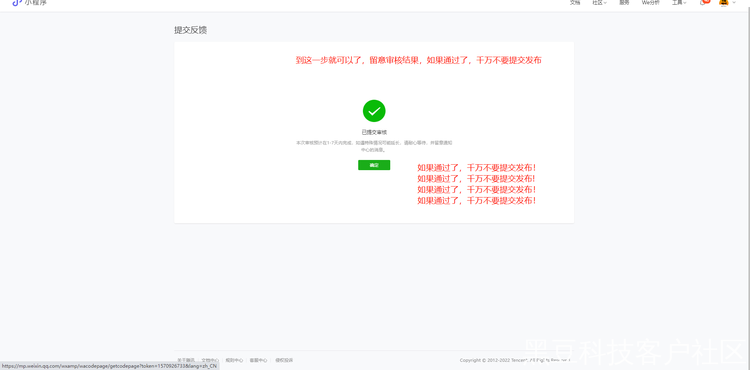Open the 文档 menu in the top navigation
Image resolution: width=750 pixels, height=370 pixels.
point(575,2)
